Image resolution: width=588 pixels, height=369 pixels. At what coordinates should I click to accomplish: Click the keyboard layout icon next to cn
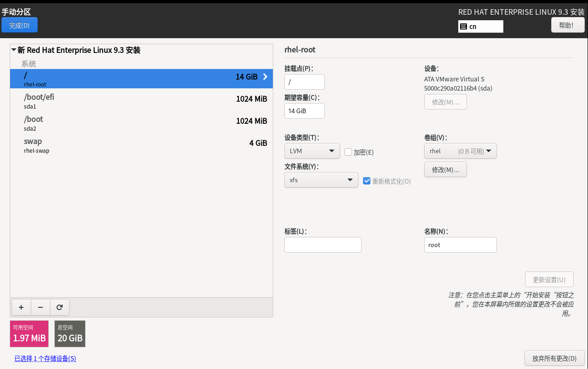click(x=463, y=26)
